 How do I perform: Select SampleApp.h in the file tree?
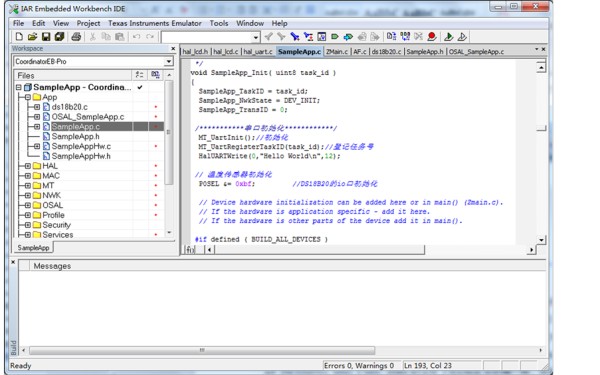(x=75, y=137)
